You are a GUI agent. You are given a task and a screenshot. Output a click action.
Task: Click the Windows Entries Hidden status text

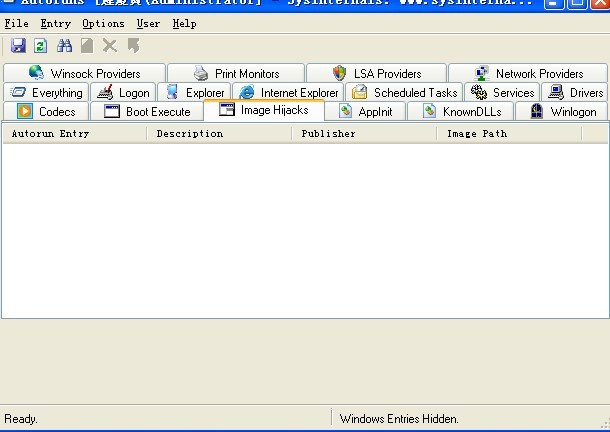399,419
